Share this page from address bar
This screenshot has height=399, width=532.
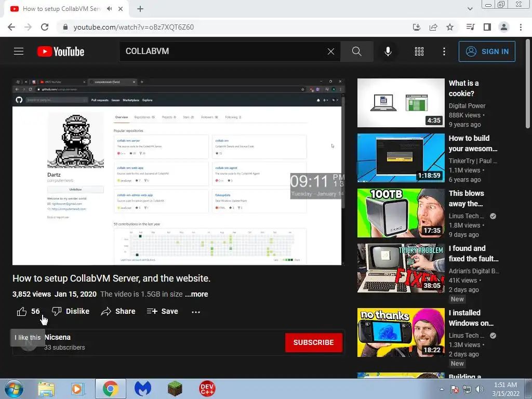[x=433, y=27]
